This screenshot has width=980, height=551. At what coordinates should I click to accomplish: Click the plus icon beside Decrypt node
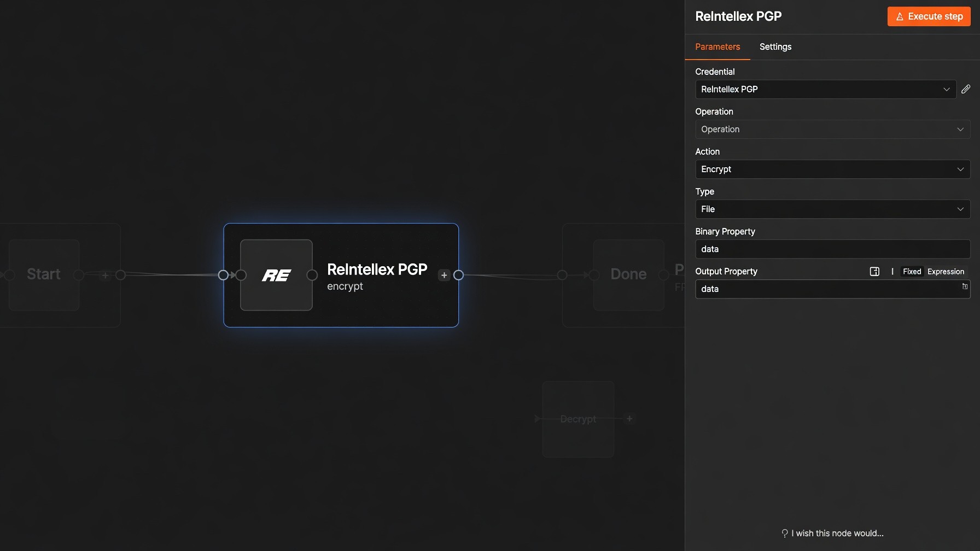[629, 419]
